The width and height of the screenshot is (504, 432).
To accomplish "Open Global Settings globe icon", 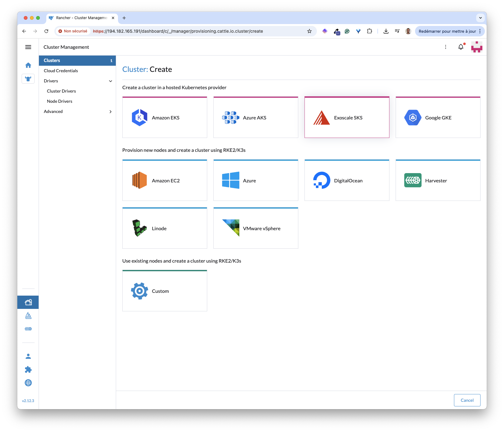I will [x=28, y=383].
